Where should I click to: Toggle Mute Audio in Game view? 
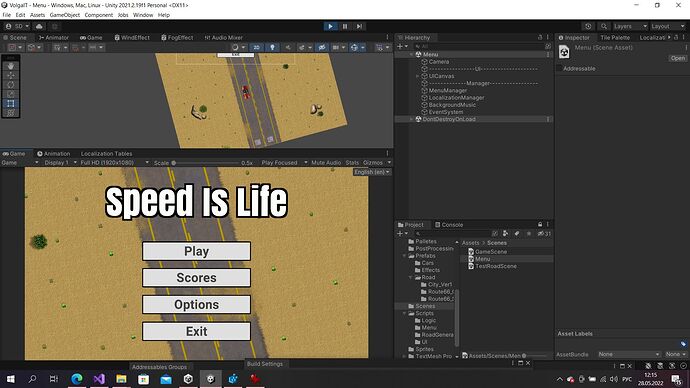pos(326,163)
